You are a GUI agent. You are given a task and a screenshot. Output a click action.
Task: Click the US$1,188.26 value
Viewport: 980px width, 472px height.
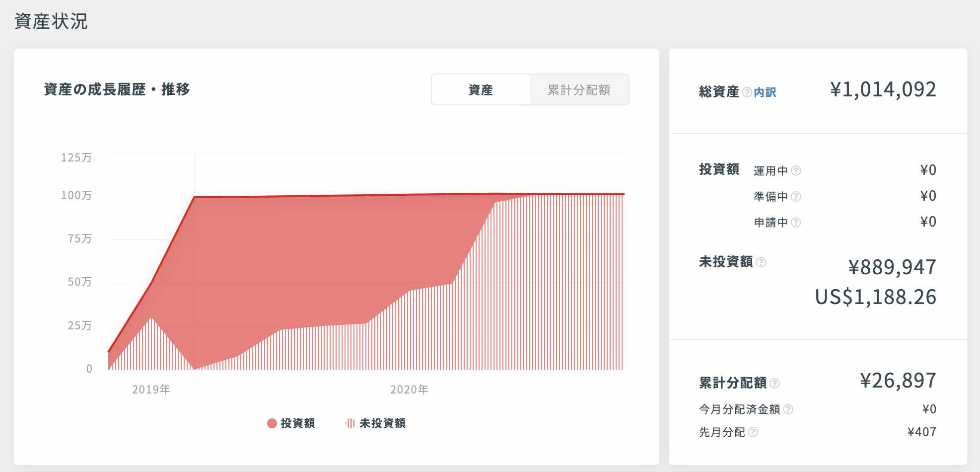tap(876, 297)
